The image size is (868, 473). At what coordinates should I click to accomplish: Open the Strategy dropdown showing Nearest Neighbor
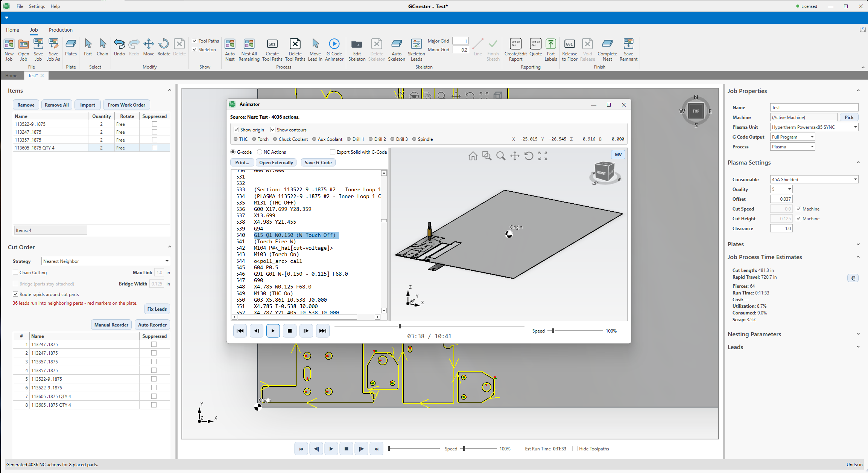105,261
